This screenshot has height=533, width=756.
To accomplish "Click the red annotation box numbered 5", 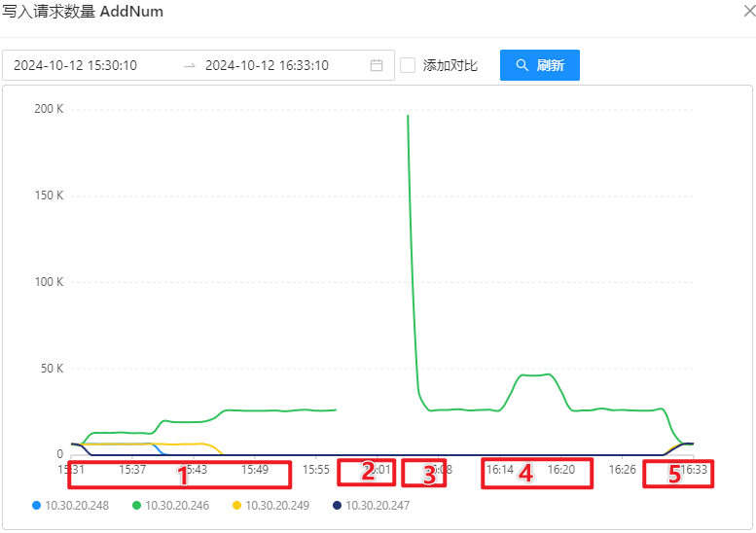I will (677, 474).
